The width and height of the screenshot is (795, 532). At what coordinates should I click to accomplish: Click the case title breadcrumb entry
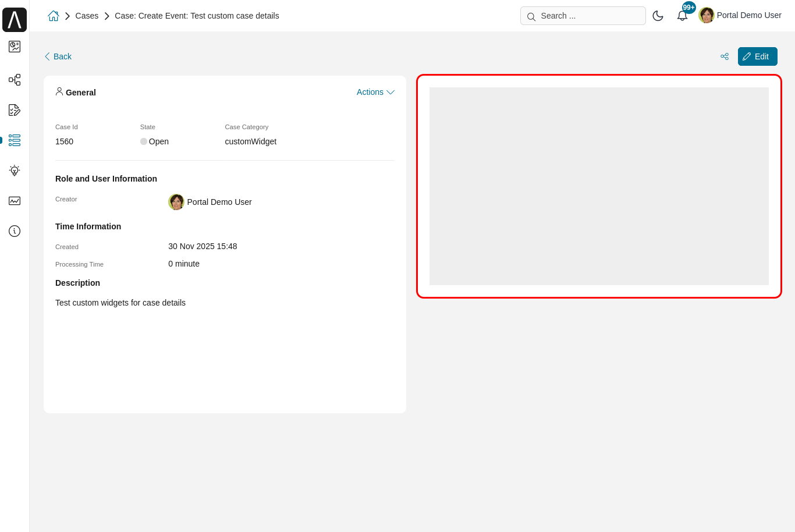pos(197,16)
